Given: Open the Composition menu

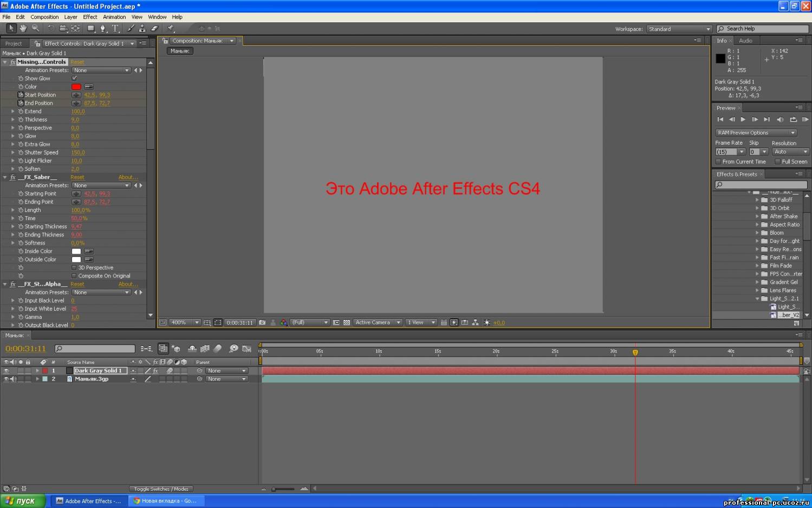Looking at the screenshot, I should [44, 17].
